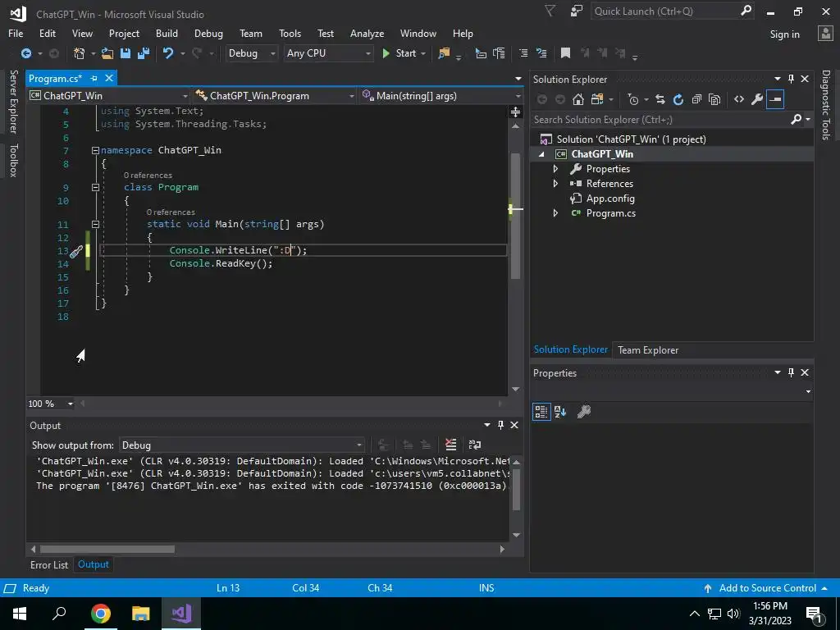Open the Debug configuration dropdown
The height and width of the screenshot is (630, 840).
pyautogui.click(x=251, y=53)
